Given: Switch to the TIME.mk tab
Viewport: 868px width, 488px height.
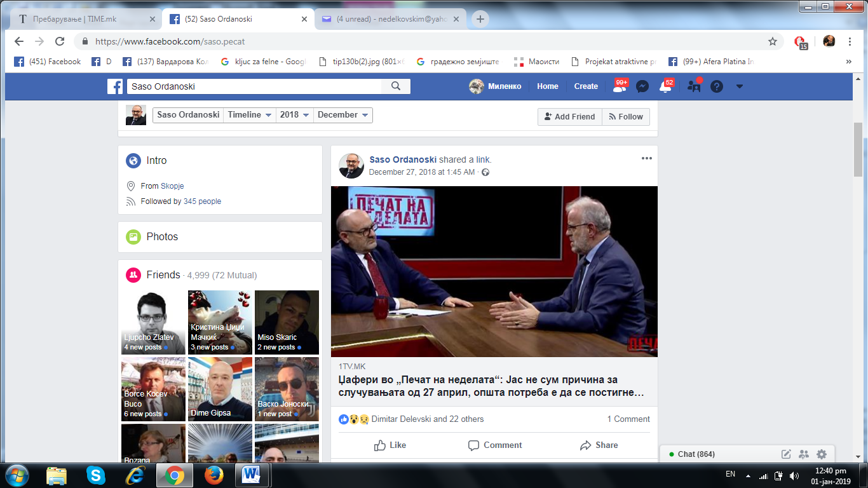Looking at the screenshot, I should pos(86,19).
